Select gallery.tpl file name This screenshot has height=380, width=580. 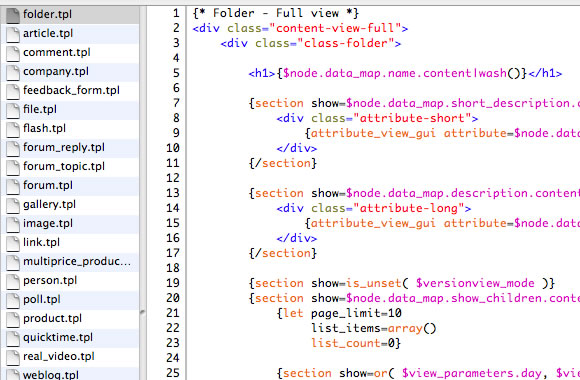(x=49, y=204)
